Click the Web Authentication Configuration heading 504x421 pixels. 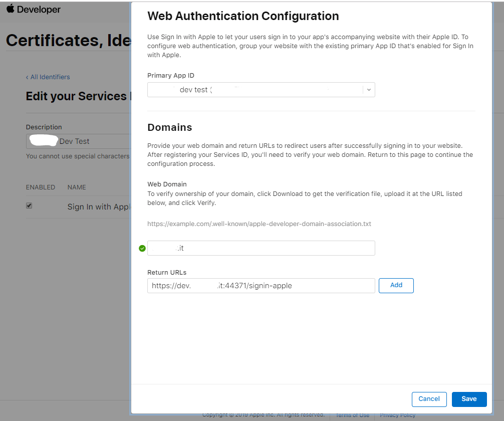[243, 16]
